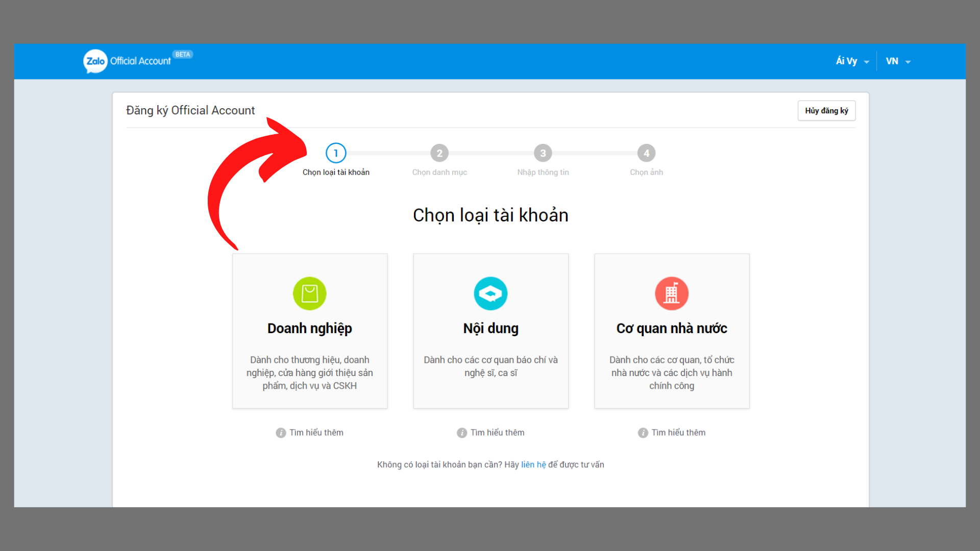Select the Cơ quan nhà nước account type icon
Screen dimensions: 980x551
tap(671, 292)
